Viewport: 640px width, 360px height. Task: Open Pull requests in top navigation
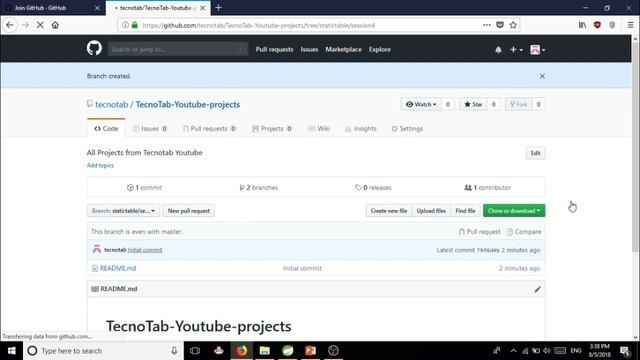coord(274,49)
